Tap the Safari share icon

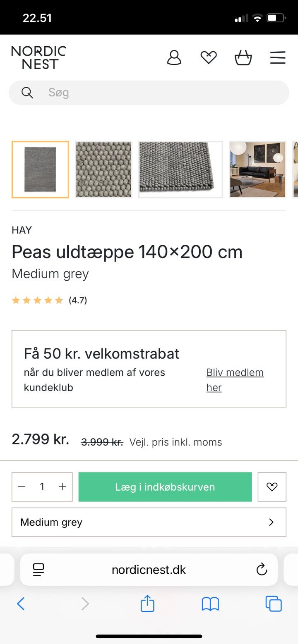coord(147,604)
